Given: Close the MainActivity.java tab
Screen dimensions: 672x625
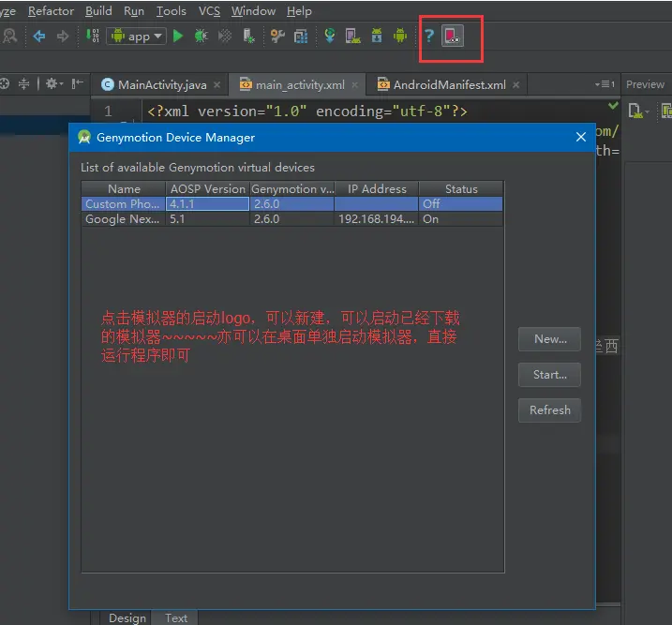Looking at the screenshot, I should tap(217, 85).
